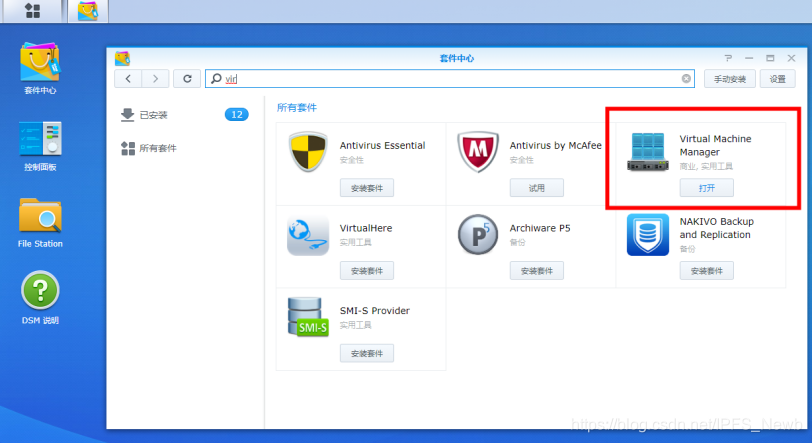
Task: Clear the search field text
Action: 686,79
